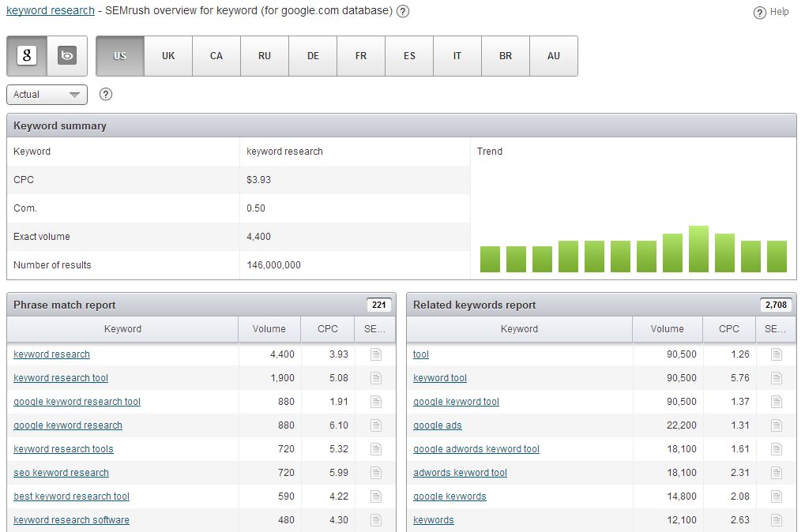Click the Help link at top right
Screen dimensions: 805x532
point(778,12)
